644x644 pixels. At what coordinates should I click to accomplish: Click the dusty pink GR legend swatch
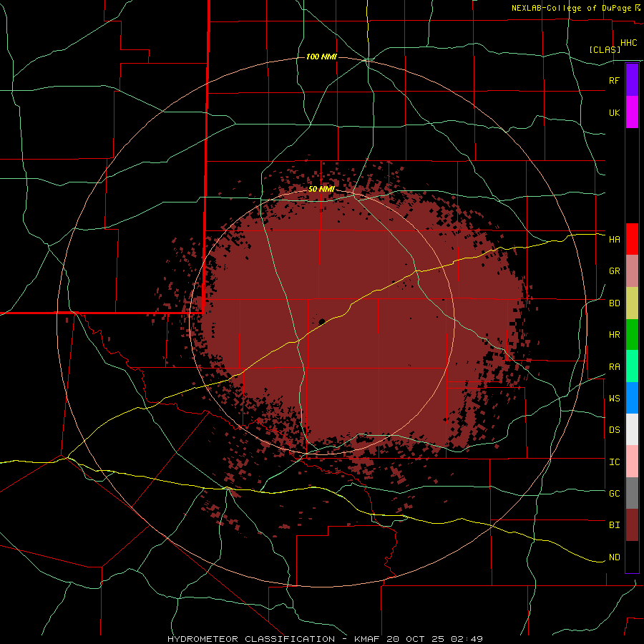tap(632, 271)
